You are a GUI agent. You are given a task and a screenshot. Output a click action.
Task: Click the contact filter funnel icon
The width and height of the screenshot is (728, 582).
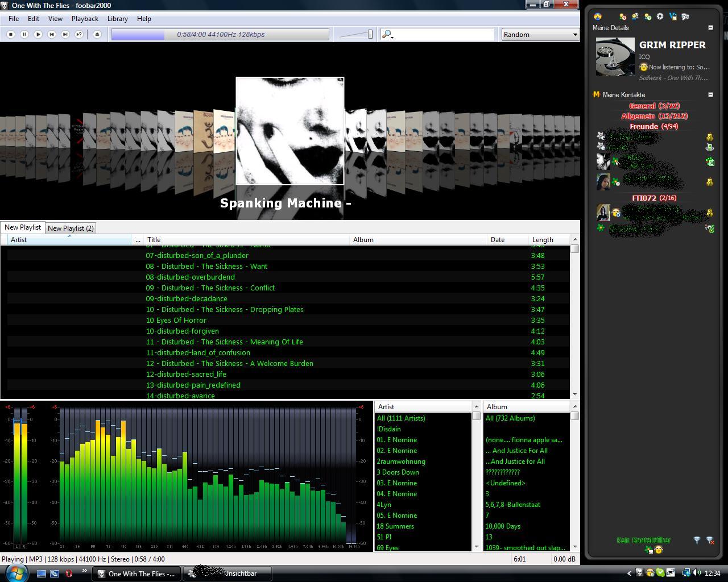point(697,540)
